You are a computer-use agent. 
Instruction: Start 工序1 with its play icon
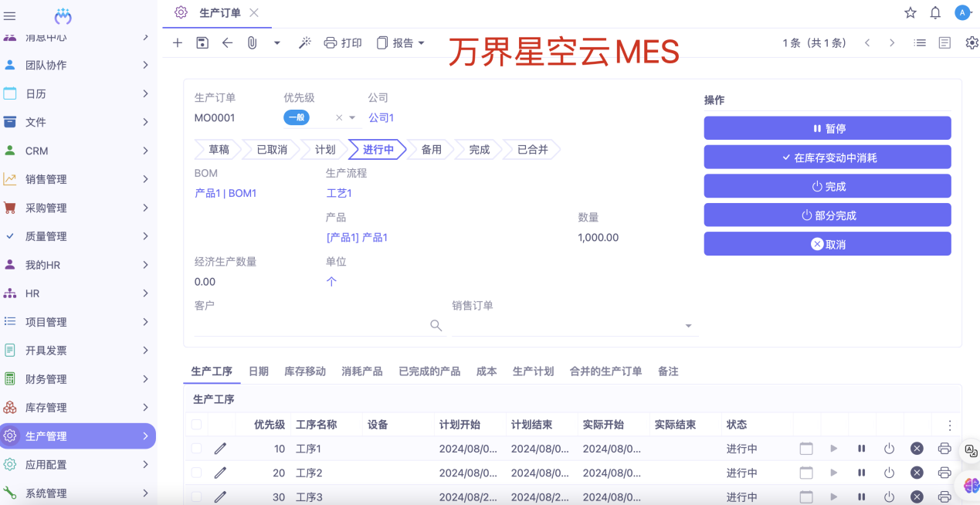tap(834, 448)
